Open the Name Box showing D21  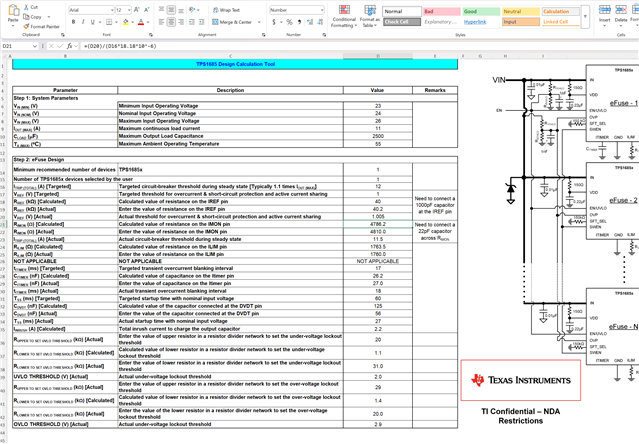[20, 46]
